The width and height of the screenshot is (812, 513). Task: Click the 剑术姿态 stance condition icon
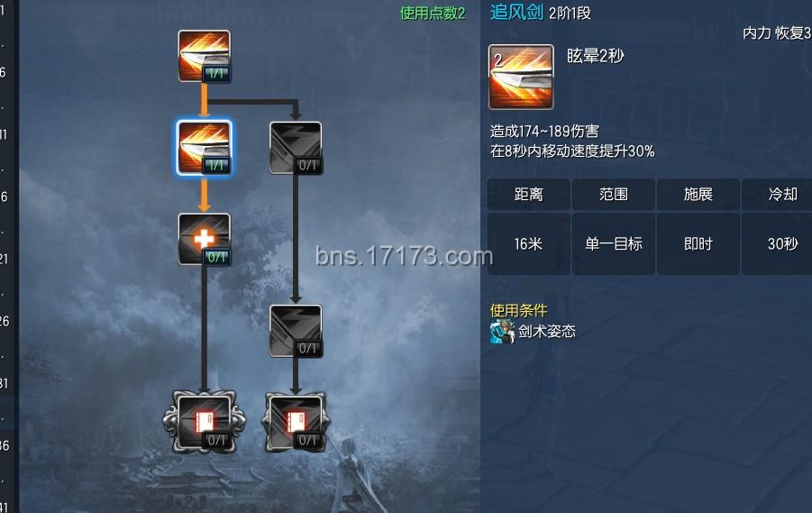coord(502,331)
